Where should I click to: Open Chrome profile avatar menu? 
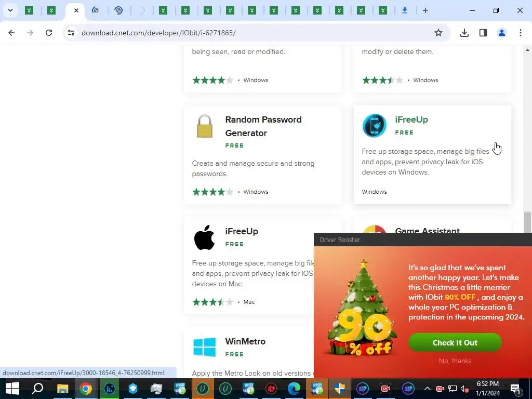point(501,33)
